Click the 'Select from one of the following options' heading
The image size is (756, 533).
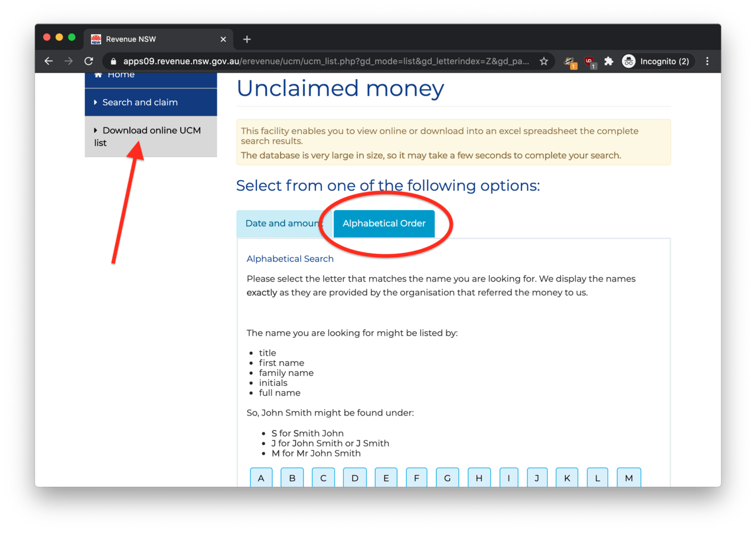pyautogui.click(x=388, y=186)
